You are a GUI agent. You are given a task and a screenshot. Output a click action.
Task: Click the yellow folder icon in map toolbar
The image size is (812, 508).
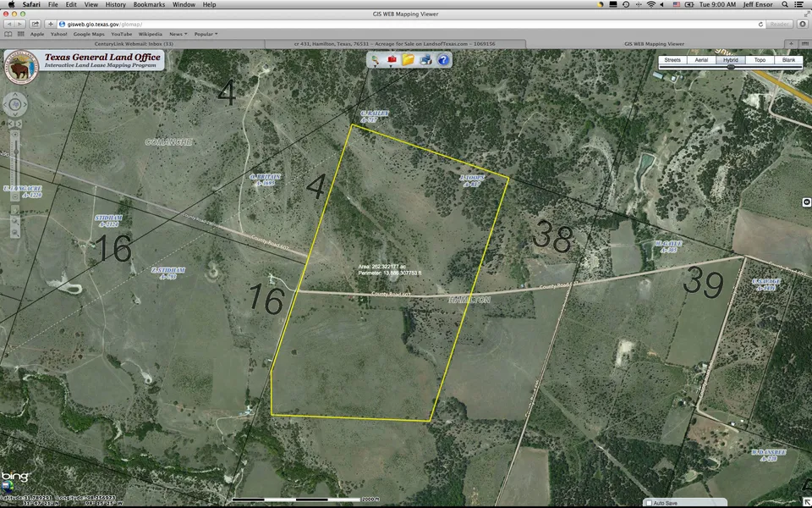coord(409,59)
